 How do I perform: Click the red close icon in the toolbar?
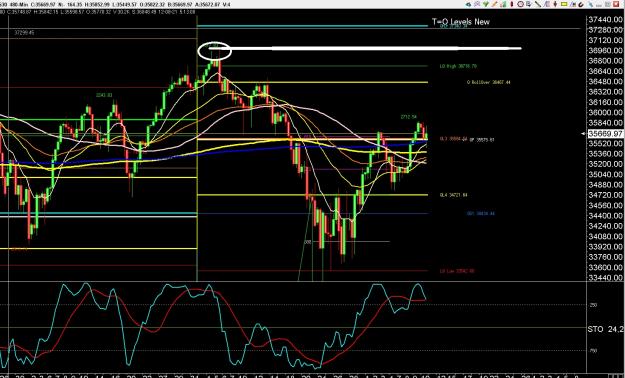click(616, 4)
